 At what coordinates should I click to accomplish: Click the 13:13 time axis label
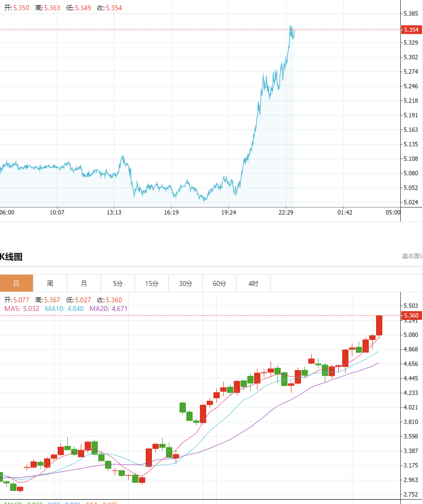[114, 212]
